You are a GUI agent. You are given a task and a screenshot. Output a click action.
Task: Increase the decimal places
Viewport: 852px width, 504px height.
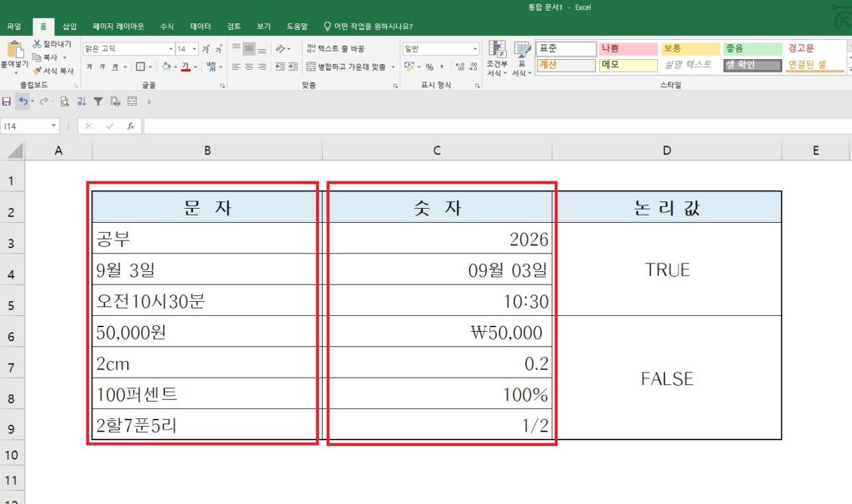point(459,67)
